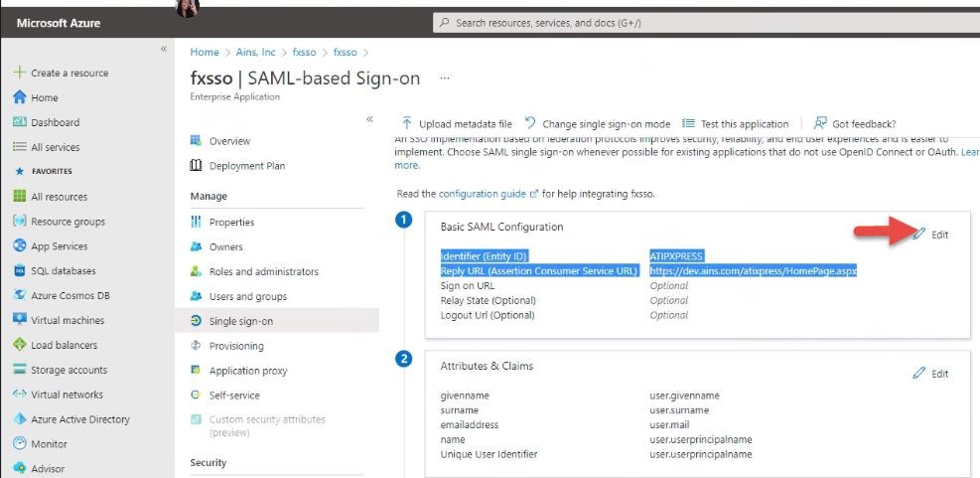
Task: Click Unique User Identifier label
Action: 489,454
